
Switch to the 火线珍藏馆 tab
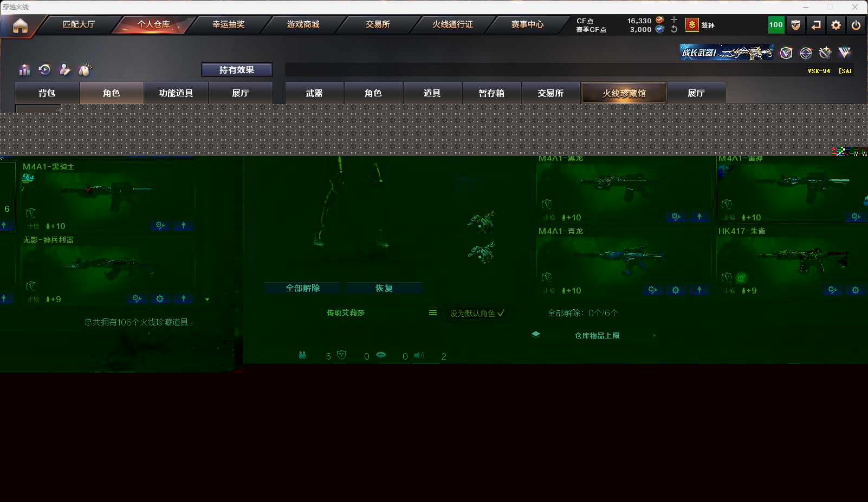pyautogui.click(x=624, y=93)
